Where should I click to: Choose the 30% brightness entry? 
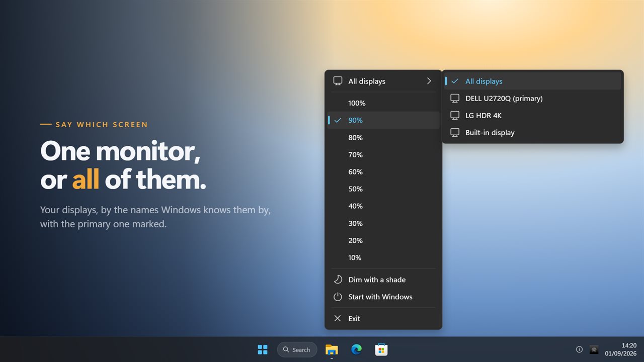[x=383, y=223]
